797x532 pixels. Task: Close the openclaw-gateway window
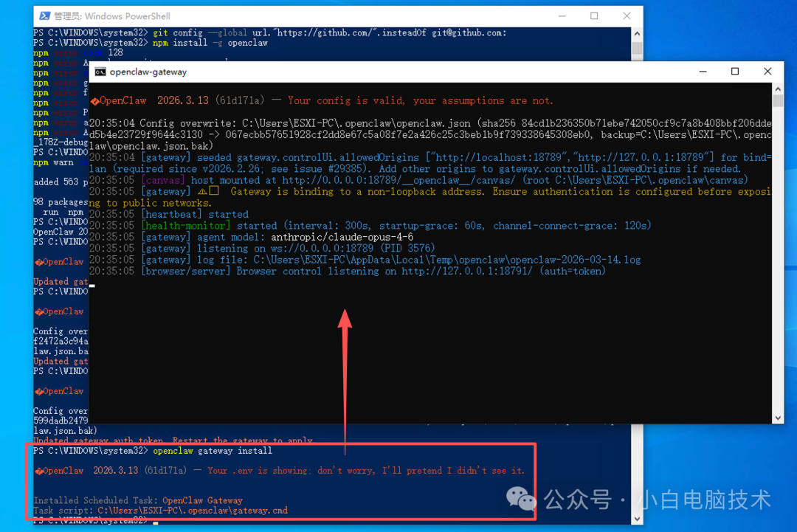coord(767,72)
